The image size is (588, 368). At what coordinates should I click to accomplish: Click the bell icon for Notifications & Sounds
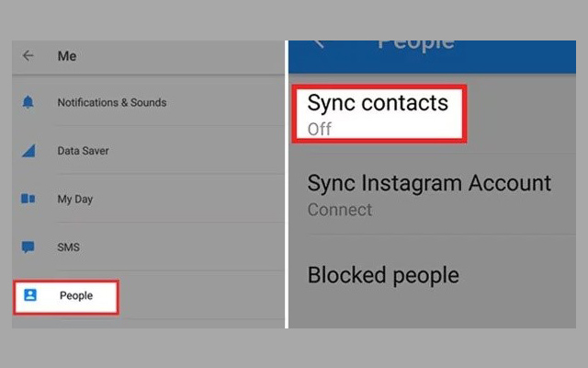click(x=28, y=102)
